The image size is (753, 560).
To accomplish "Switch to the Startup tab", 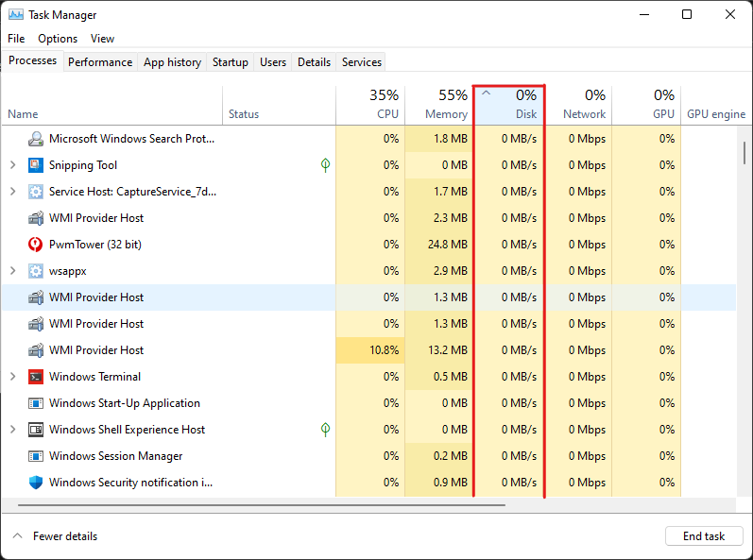I will (x=230, y=62).
